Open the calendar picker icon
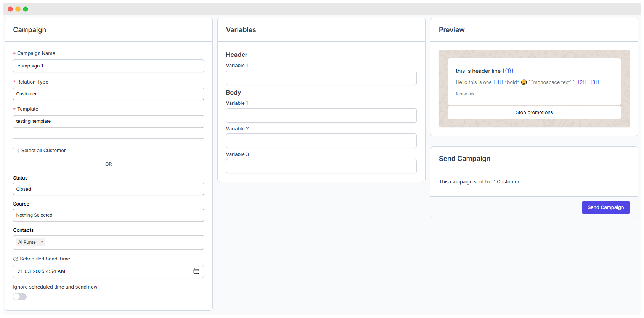 coord(196,271)
